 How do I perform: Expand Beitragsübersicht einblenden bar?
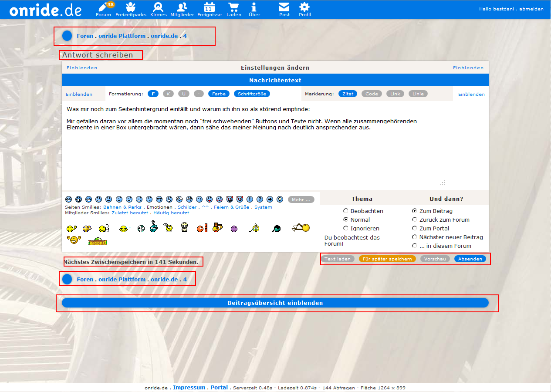pos(275,303)
